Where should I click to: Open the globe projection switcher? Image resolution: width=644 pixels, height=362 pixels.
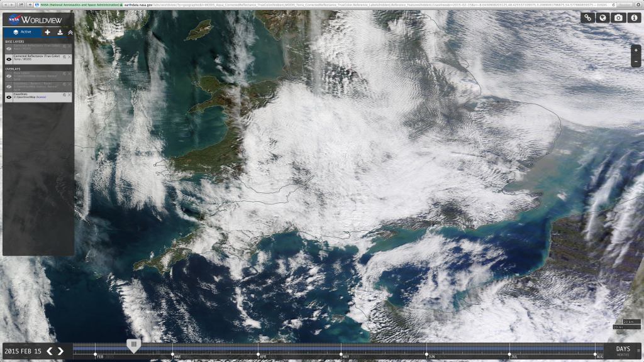pos(603,18)
